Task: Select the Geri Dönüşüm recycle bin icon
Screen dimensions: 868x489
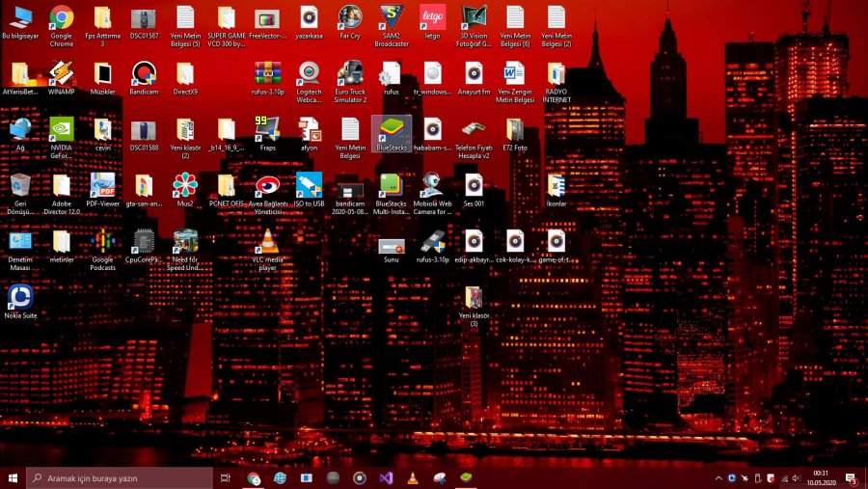Action: click(x=20, y=195)
